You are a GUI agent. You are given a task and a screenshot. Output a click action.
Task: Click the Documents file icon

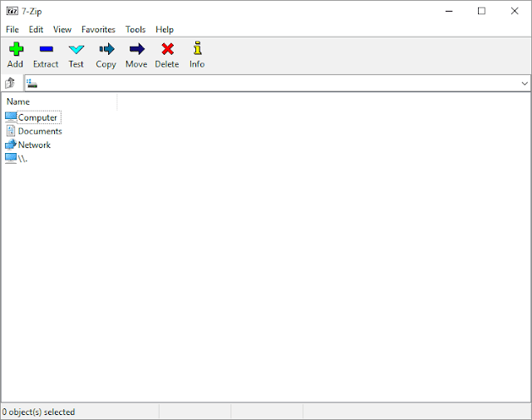11,131
